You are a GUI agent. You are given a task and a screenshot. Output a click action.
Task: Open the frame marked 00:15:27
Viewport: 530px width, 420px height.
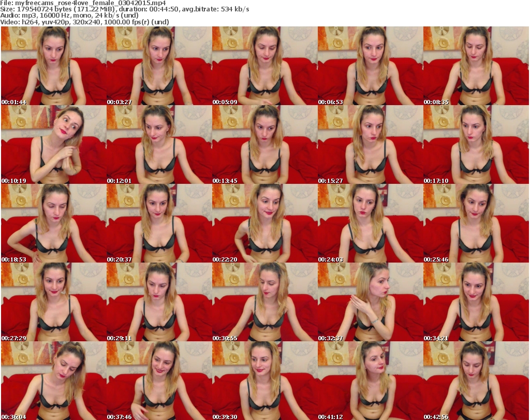371,144
